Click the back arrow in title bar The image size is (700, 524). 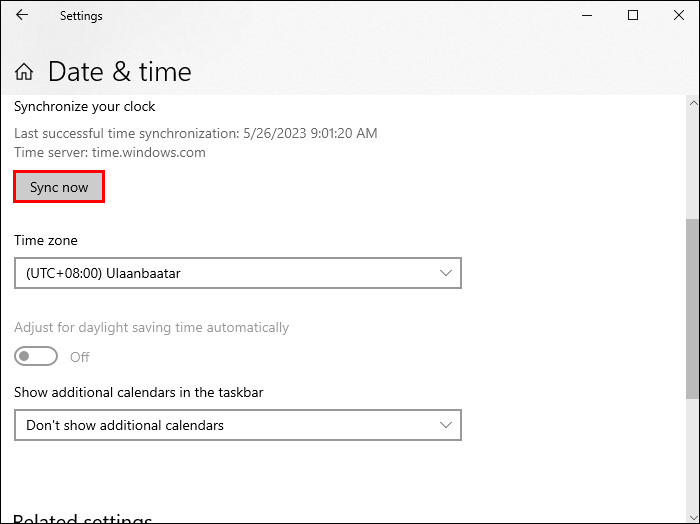(x=22, y=16)
